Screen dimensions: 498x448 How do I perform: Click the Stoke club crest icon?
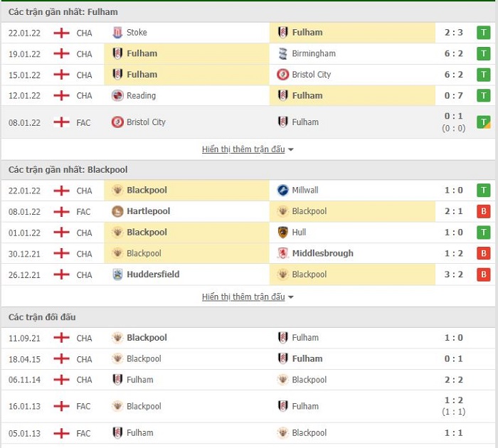coord(117,33)
